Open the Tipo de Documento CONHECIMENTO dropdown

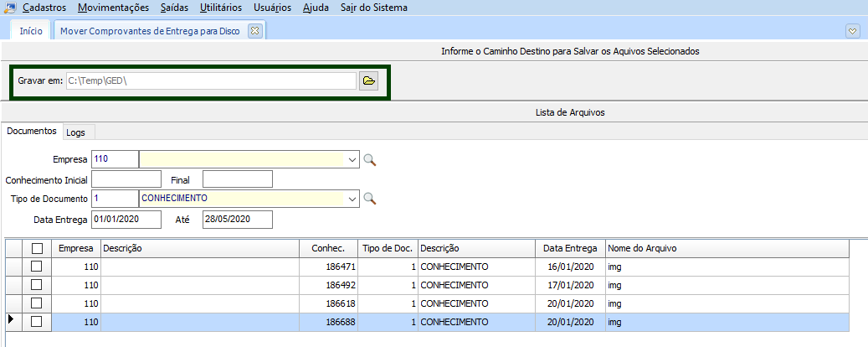(x=352, y=199)
